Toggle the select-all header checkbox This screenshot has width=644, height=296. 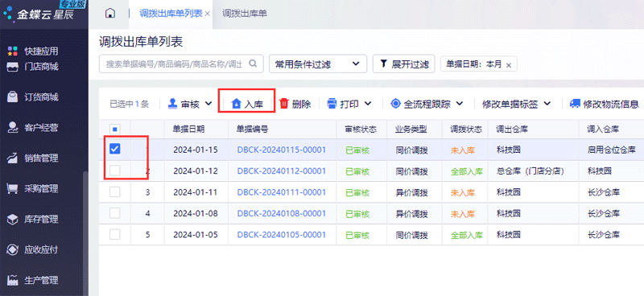click(x=114, y=129)
